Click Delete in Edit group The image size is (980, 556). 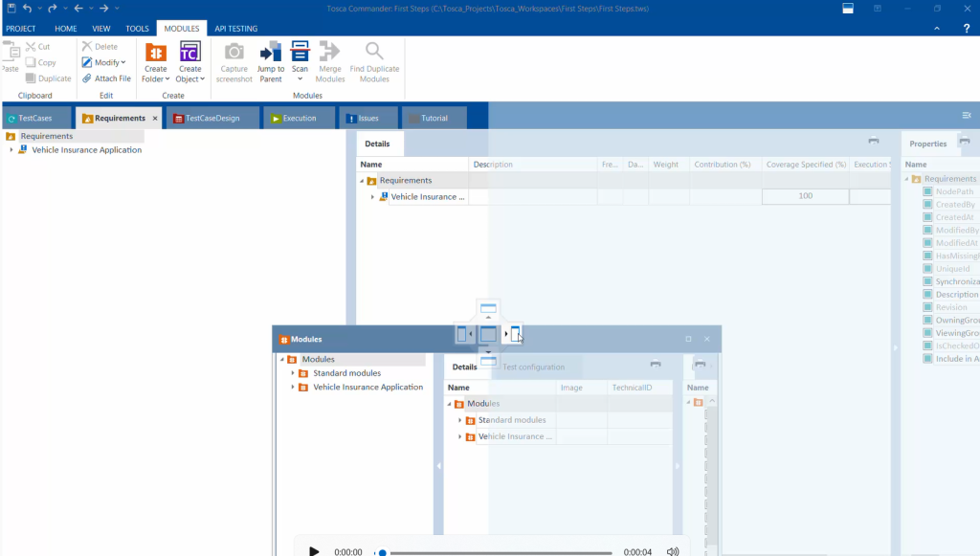(100, 46)
